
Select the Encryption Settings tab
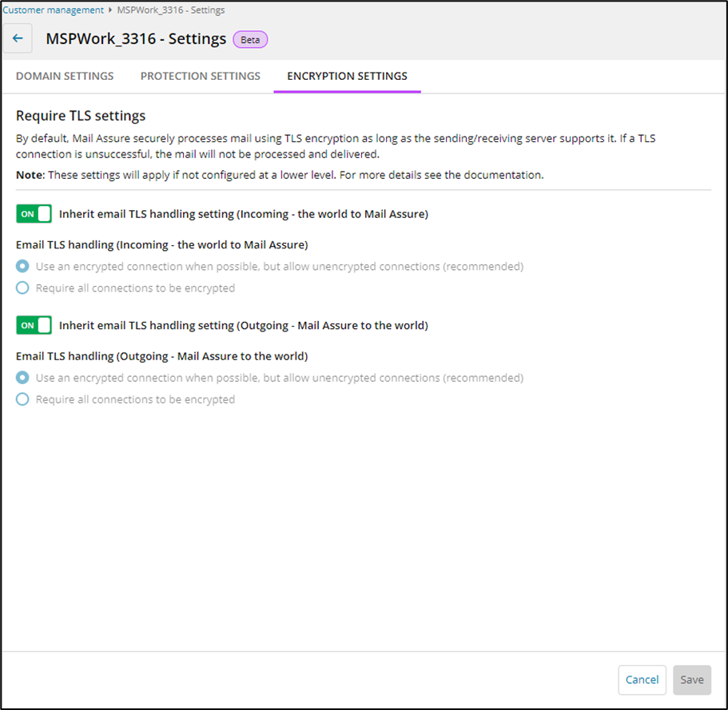347,76
